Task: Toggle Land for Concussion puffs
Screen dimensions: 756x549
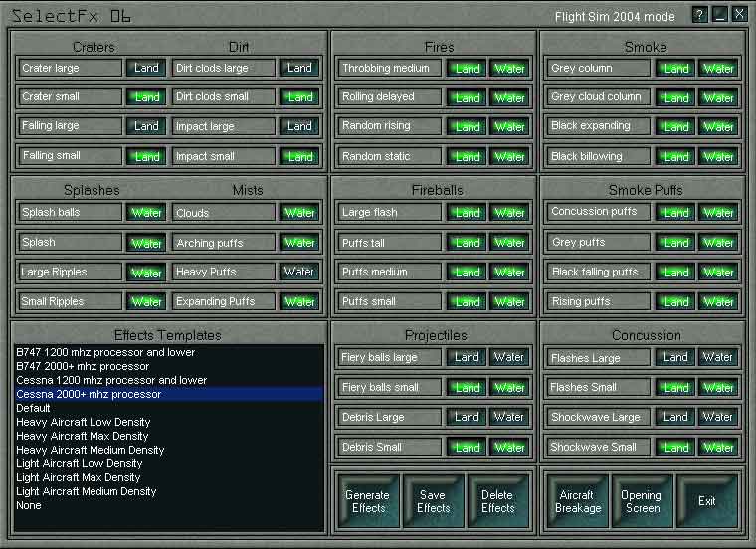Action: click(x=675, y=212)
